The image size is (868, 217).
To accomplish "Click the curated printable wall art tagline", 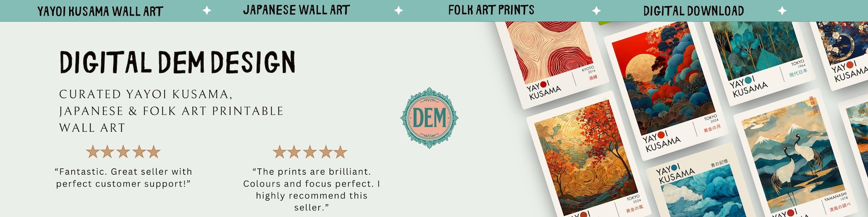I will 171,111.
